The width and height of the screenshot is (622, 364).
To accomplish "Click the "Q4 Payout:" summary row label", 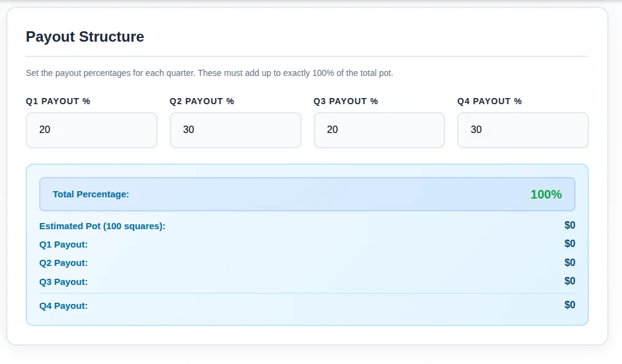I will pos(64,305).
